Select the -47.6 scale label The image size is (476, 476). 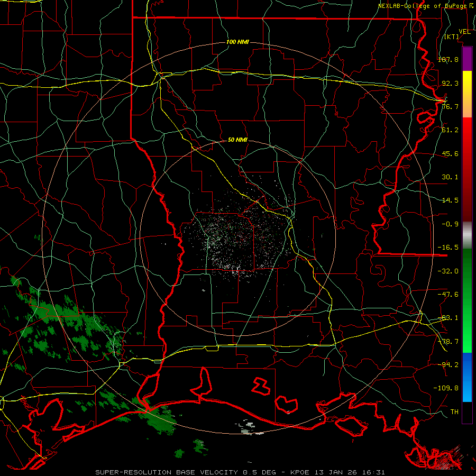pyautogui.click(x=448, y=294)
